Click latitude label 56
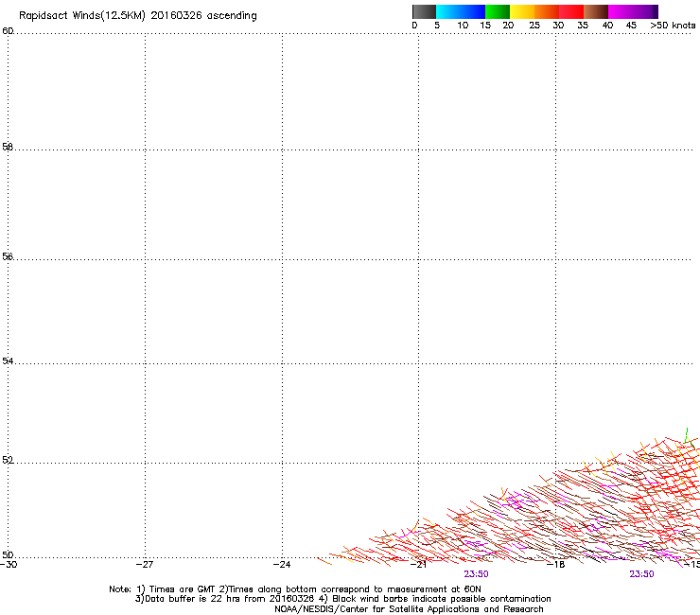The image size is (700, 615). (8, 256)
